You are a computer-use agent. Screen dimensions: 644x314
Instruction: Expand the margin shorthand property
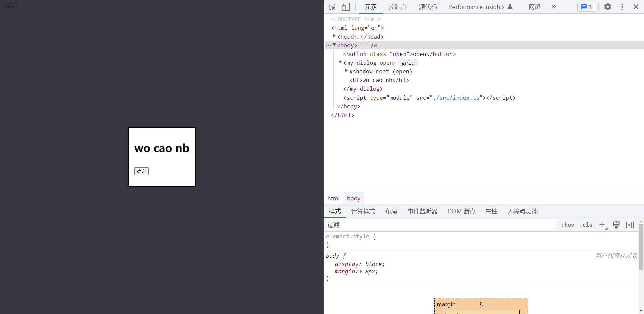point(361,272)
